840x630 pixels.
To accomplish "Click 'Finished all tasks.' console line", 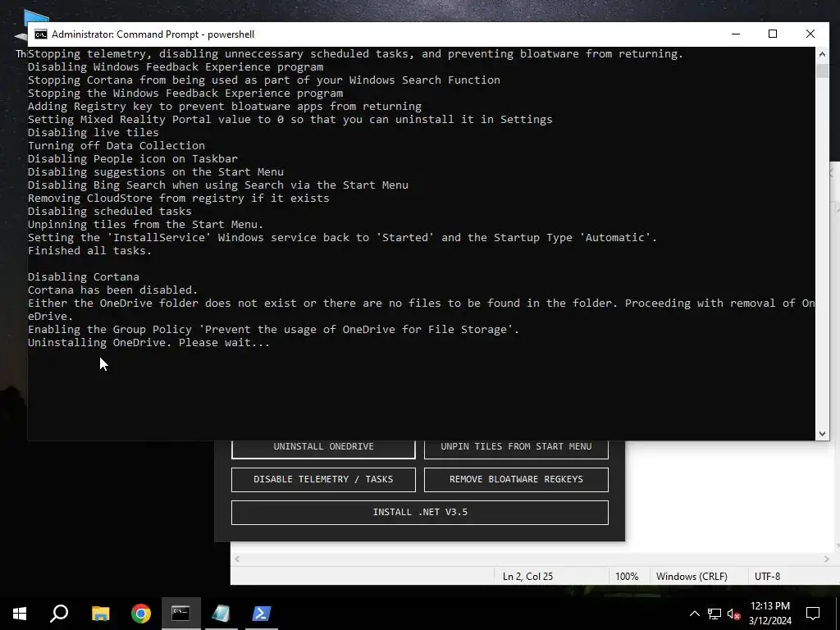I will (89, 251).
